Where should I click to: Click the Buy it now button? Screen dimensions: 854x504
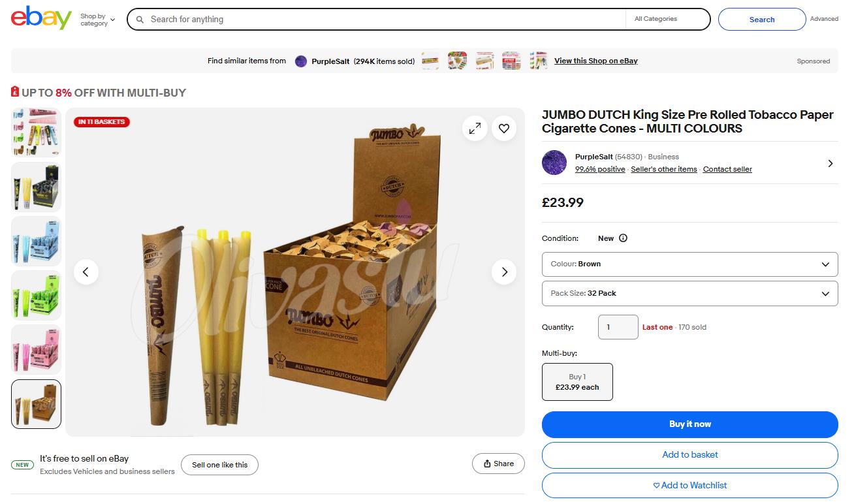(x=689, y=424)
